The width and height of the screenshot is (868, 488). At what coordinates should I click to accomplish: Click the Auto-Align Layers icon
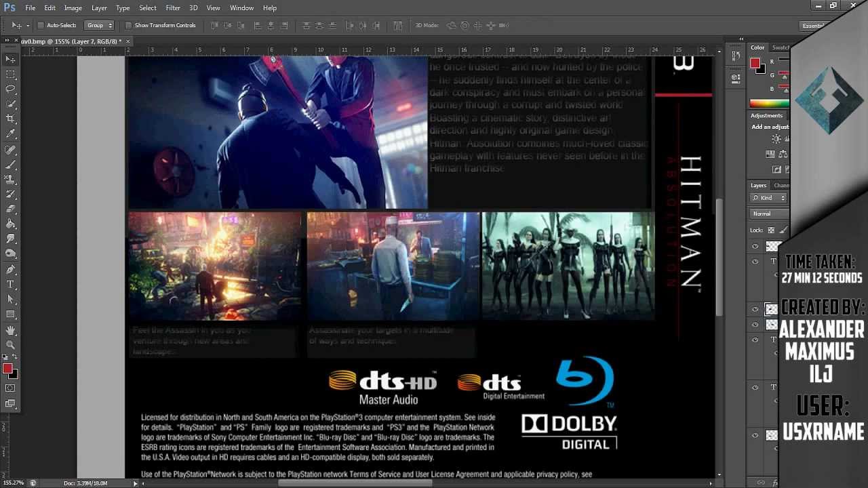coord(399,25)
